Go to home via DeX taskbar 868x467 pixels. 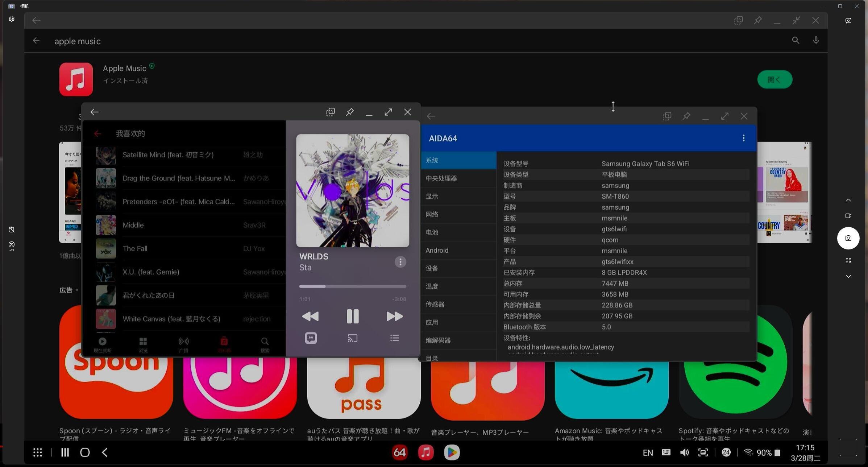pos(85,452)
